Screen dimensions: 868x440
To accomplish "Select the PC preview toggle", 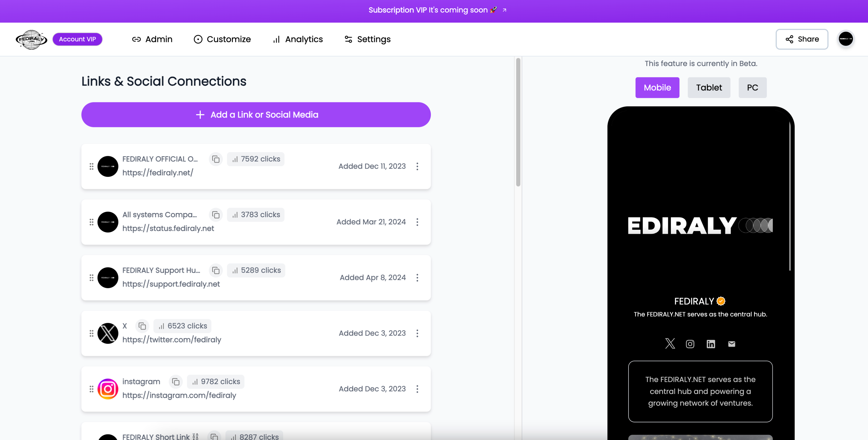I will coord(752,88).
